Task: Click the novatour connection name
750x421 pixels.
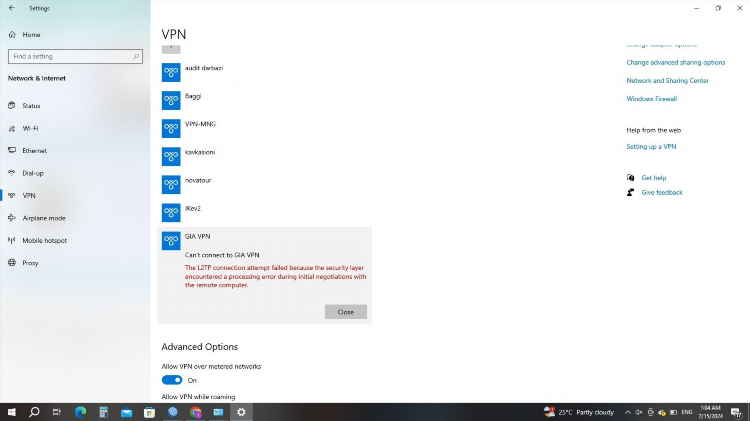Action: [x=198, y=180]
